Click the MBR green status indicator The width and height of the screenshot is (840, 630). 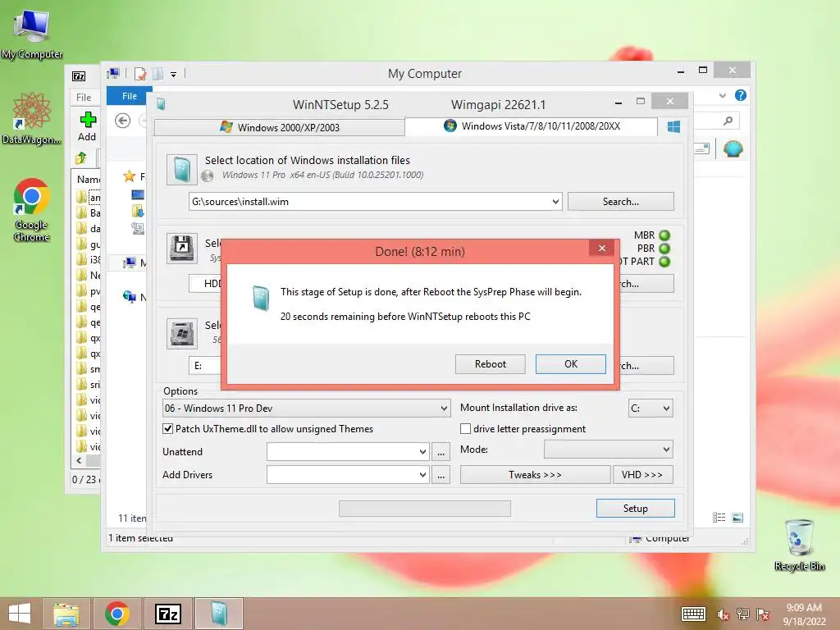click(x=664, y=235)
